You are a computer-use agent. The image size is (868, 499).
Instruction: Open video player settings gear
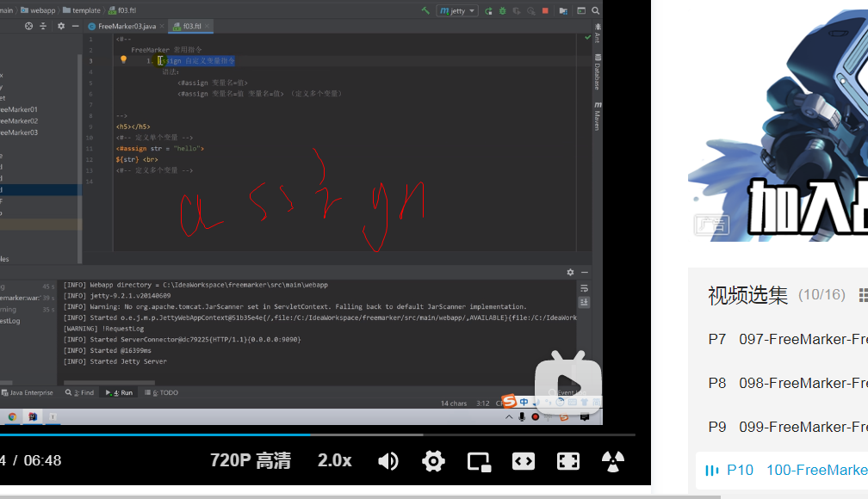[433, 461]
